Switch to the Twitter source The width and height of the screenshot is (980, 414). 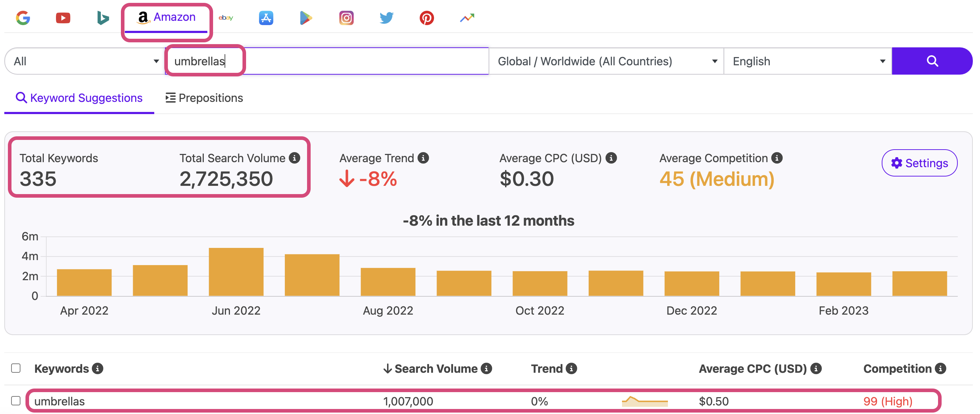387,18
